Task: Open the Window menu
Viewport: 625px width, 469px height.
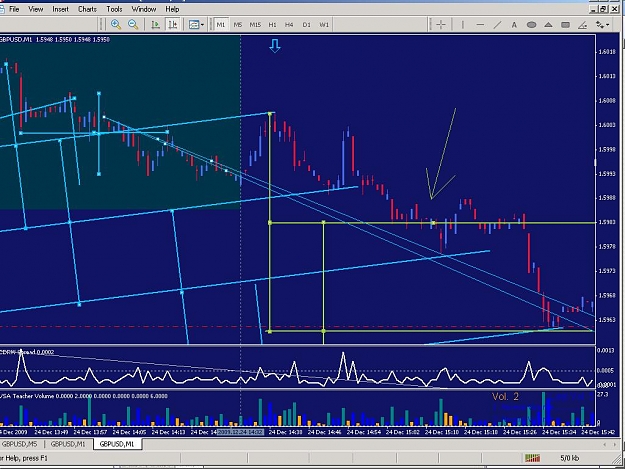Action: coord(144,9)
